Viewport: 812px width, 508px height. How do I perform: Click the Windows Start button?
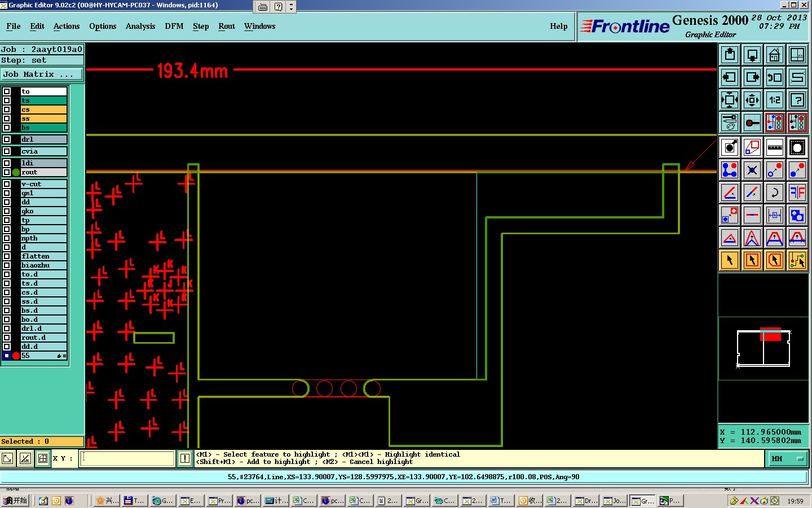[15, 501]
